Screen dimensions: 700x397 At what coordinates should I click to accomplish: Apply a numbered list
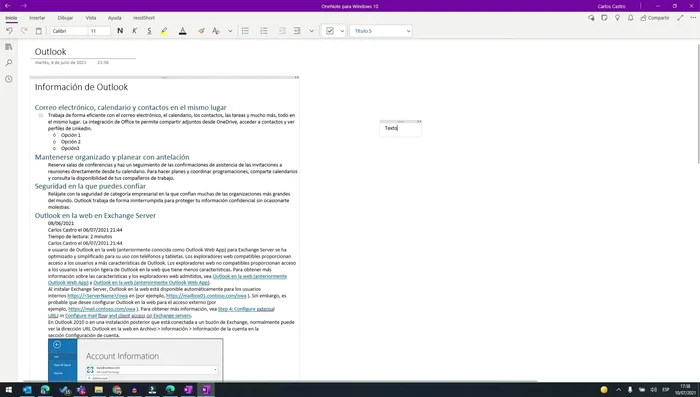coord(264,31)
